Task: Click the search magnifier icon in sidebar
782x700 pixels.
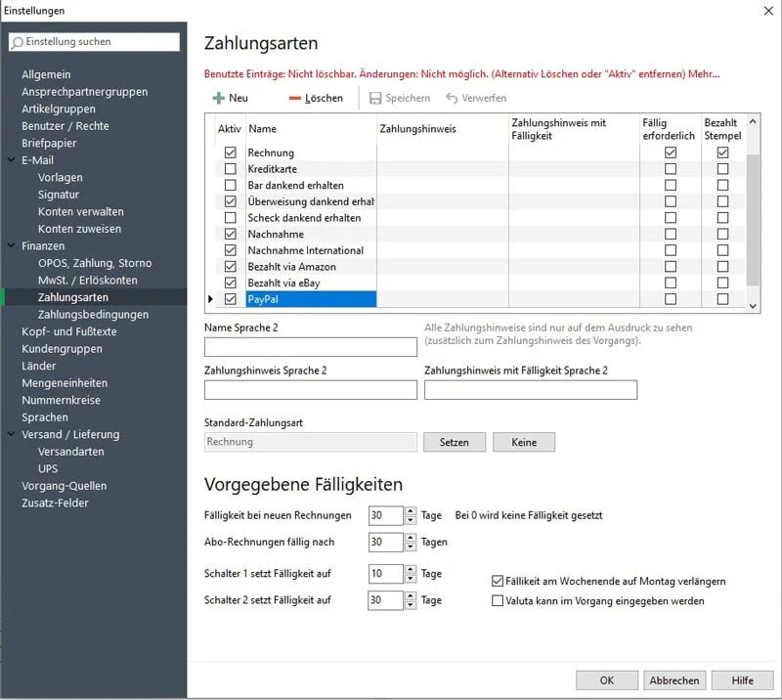Action: tap(18, 42)
